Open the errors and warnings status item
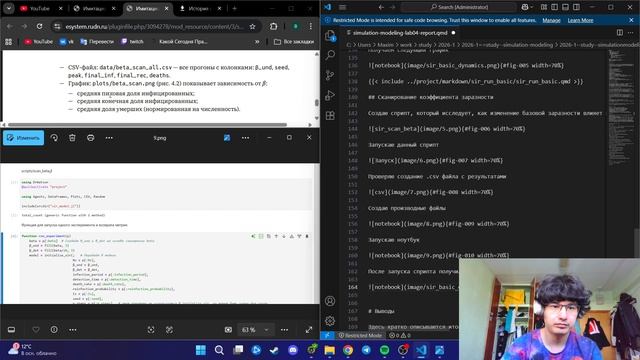Screen dimensions: 640x360 click(400, 335)
